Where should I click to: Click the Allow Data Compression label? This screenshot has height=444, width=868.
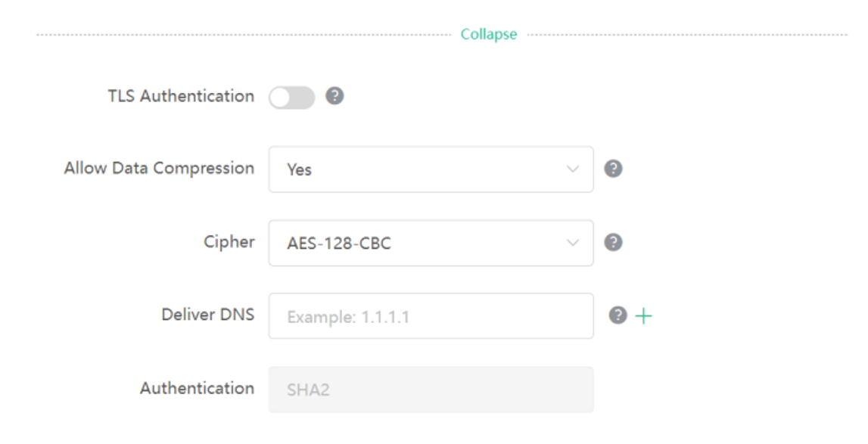[159, 168]
